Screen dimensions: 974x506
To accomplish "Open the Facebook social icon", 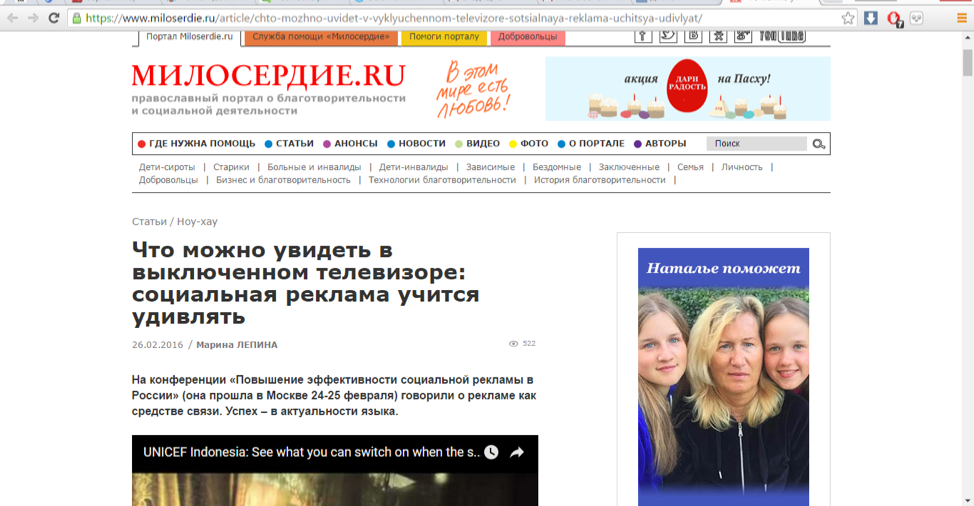I will point(643,36).
